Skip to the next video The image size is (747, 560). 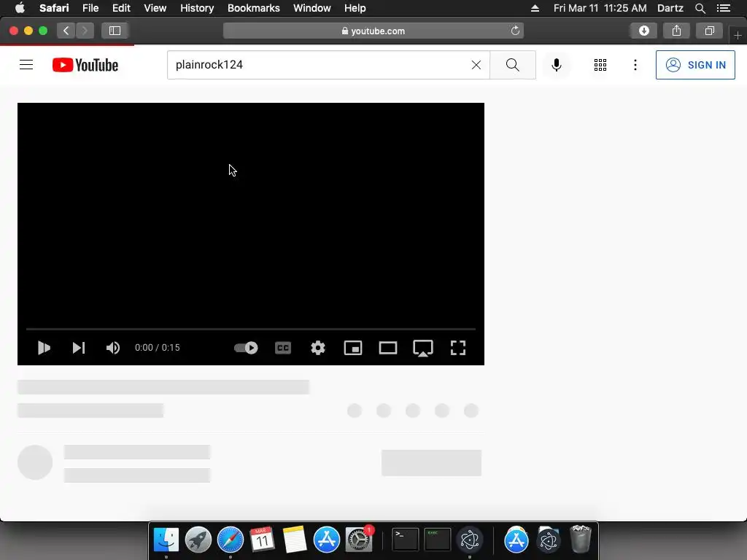[x=79, y=348]
